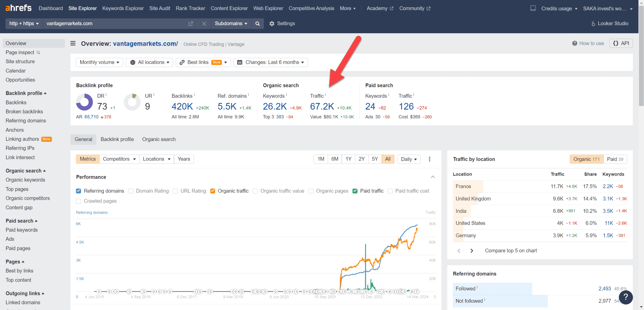644x310 pixels.
Task: Open Monthly volume dropdown
Action: pos(99,62)
